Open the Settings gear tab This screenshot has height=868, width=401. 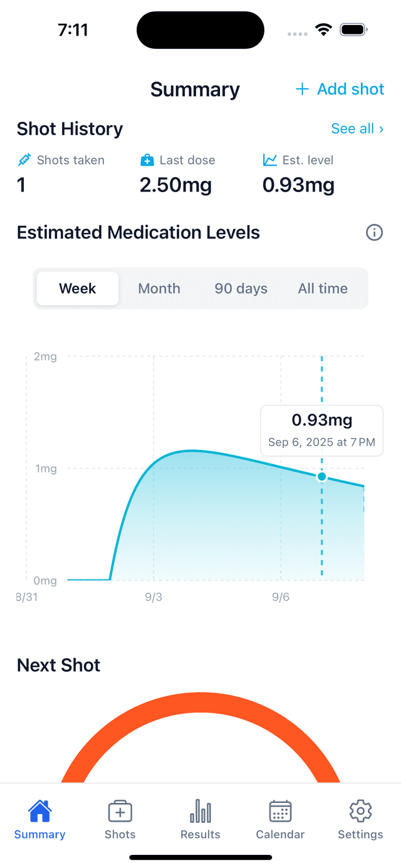(x=360, y=812)
